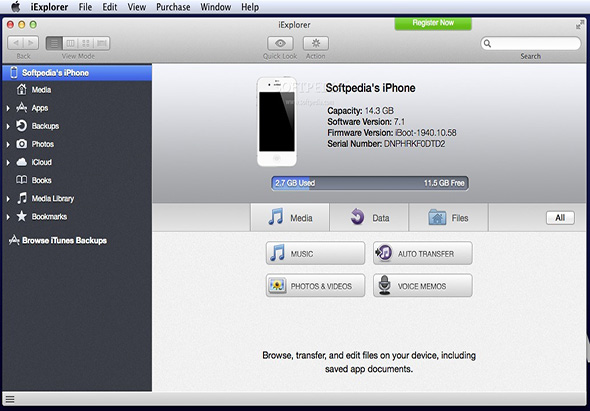
Task: Open Voice Memos section
Action: click(423, 286)
